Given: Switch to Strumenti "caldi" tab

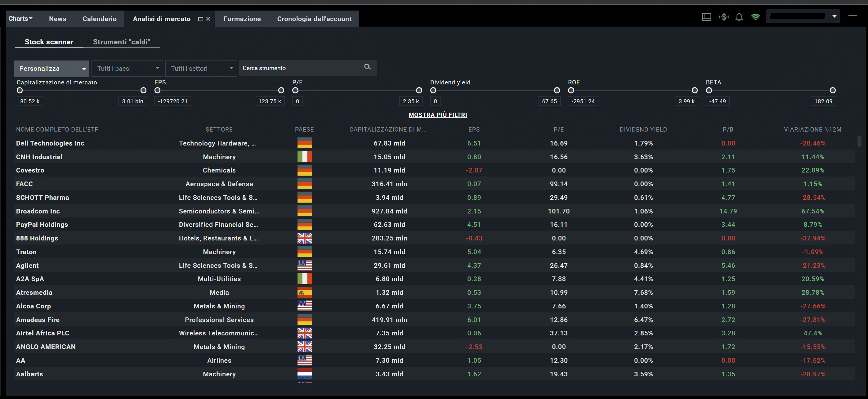Looking at the screenshot, I should (x=121, y=42).
